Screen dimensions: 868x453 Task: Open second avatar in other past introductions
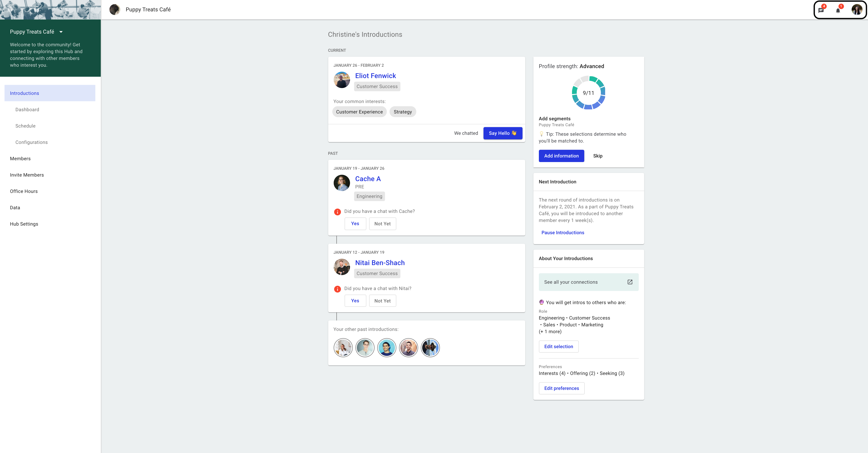365,348
